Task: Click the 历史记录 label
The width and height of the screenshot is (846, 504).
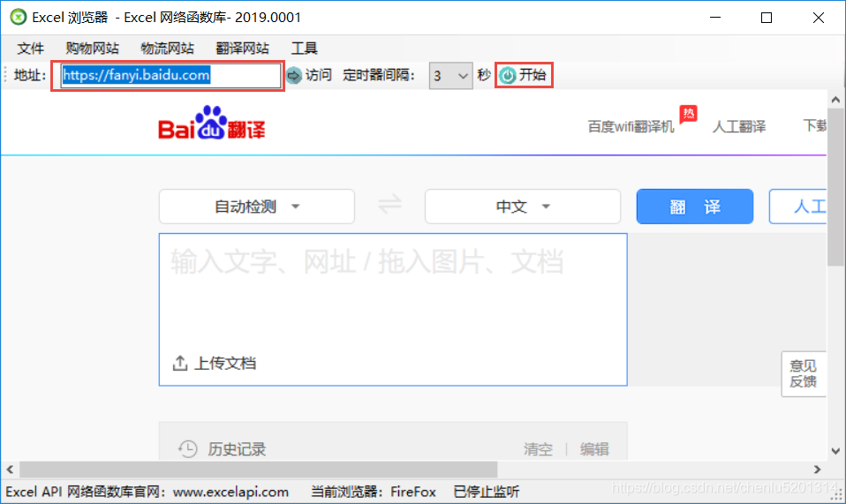Action: 237,449
